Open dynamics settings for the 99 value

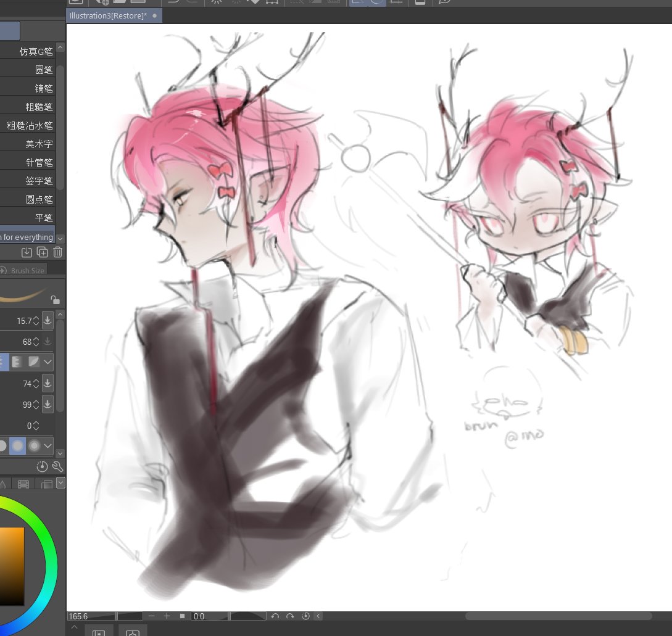tap(48, 404)
